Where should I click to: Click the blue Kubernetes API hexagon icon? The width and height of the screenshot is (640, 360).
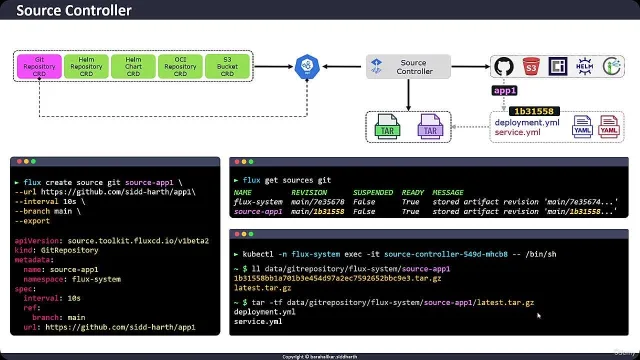click(x=307, y=66)
